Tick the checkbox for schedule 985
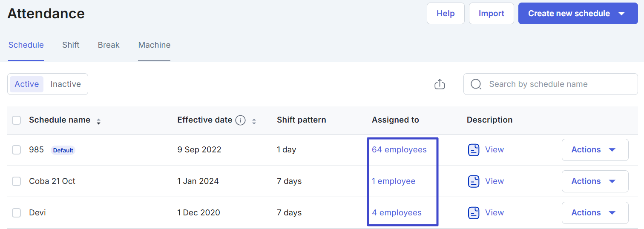This screenshot has height=229, width=644. 17,150
